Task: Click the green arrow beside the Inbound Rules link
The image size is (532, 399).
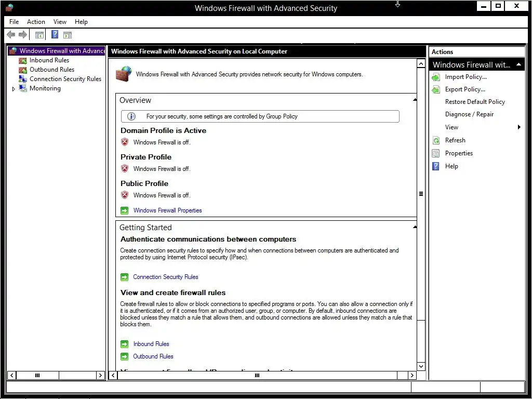Action: coord(125,344)
